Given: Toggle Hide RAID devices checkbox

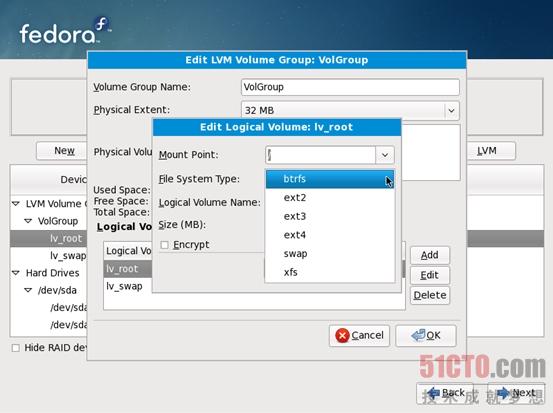Looking at the screenshot, I should point(16,348).
